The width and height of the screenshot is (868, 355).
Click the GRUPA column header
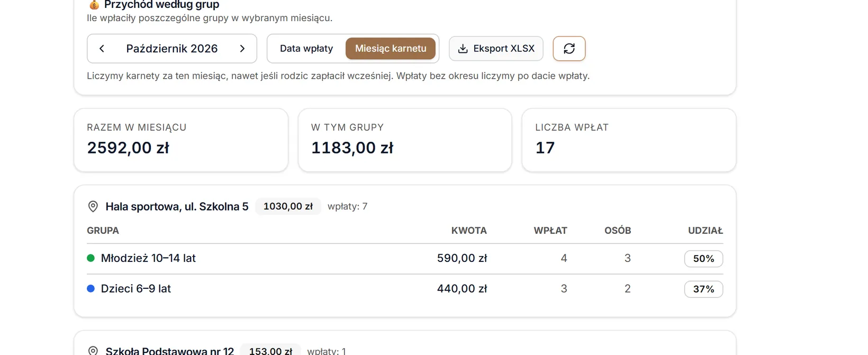(103, 231)
